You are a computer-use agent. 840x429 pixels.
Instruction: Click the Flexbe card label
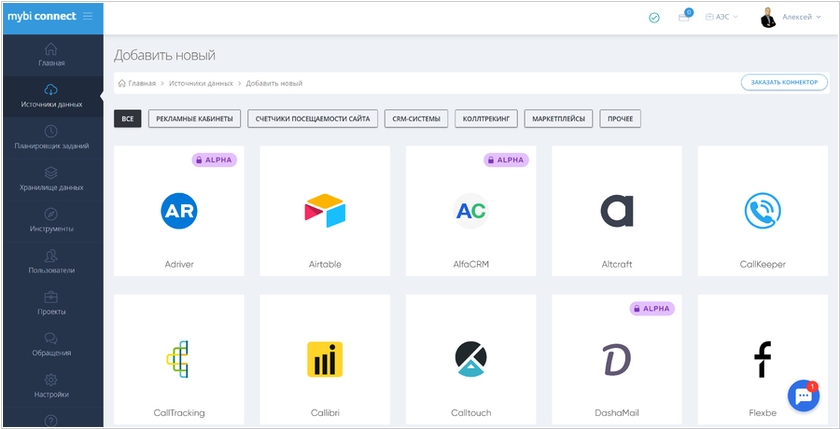[x=762, y=413]
